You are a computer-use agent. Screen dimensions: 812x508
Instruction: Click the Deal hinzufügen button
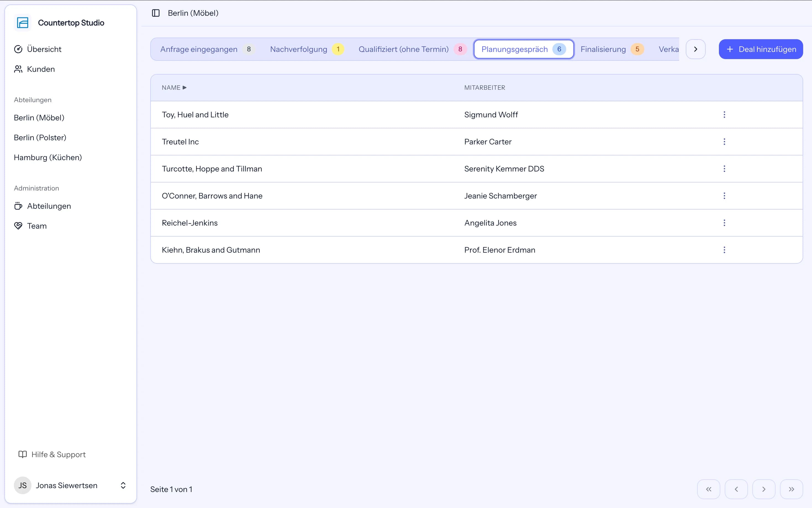pyautogui.click(x=761, y=49)
